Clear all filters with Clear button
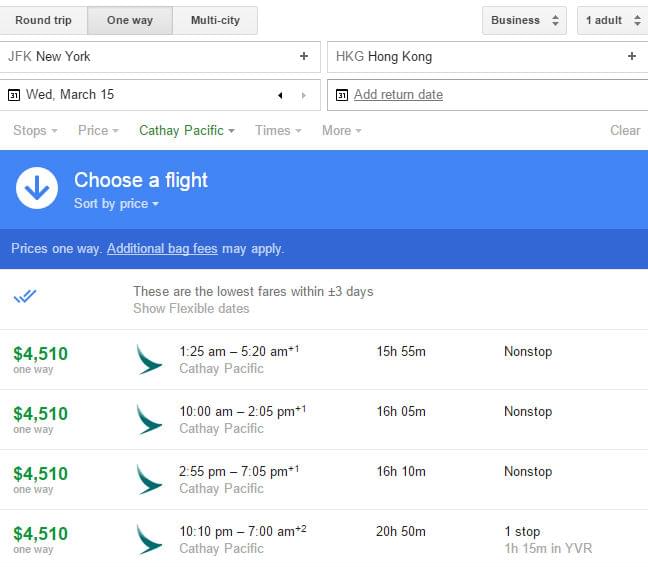Viewport: 648px width, 567px height. (625, 131)
